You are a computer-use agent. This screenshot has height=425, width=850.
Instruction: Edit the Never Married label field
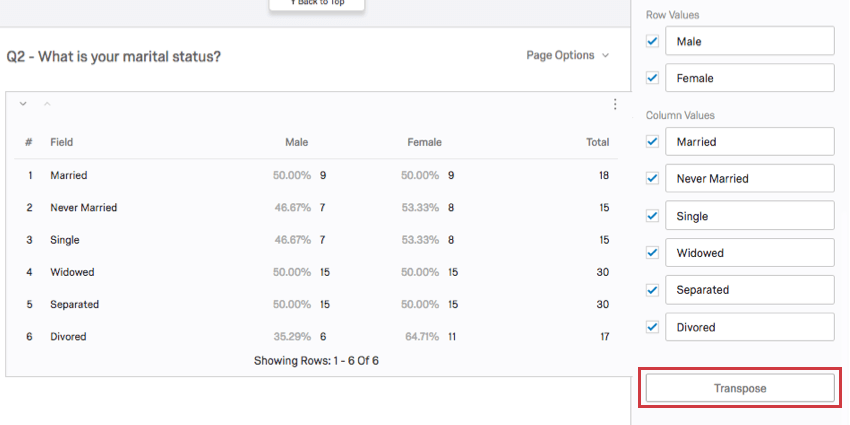click(750, 179)
